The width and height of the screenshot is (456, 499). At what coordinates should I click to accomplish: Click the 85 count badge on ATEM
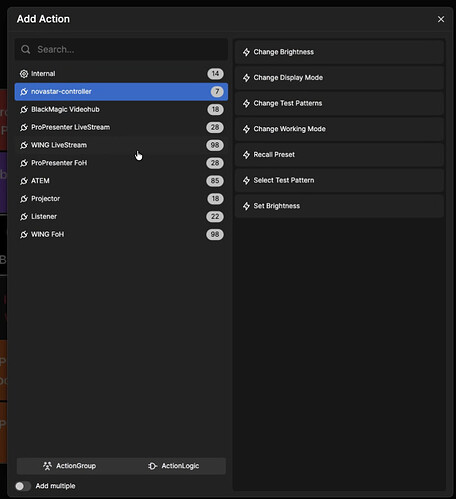(x=215, y=181)
